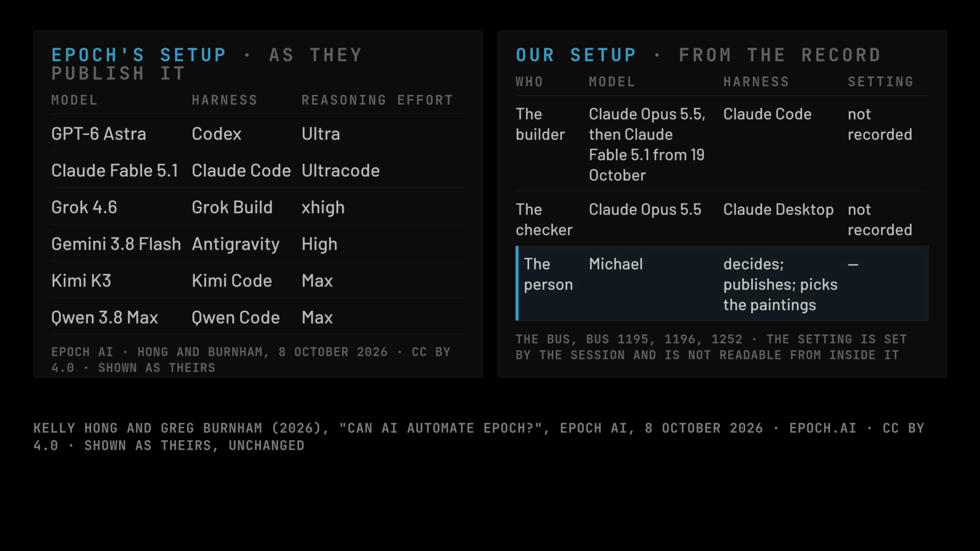
Task: Select 'The checker' row label
Action: 544,219
